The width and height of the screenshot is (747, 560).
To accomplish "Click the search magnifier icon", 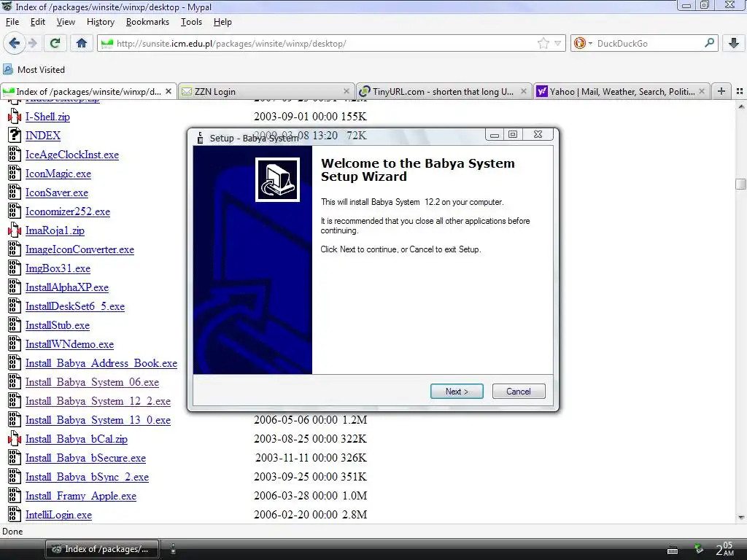I will coord(709,43).
